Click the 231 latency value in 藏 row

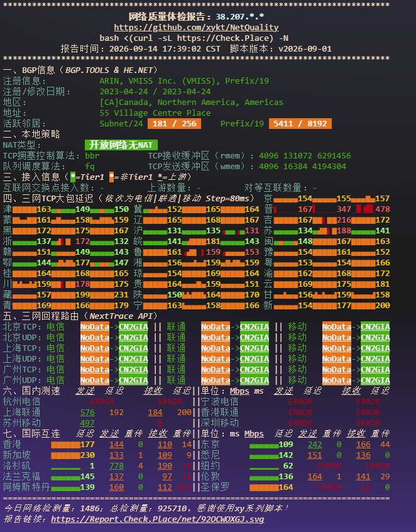[x=121, y=295]
